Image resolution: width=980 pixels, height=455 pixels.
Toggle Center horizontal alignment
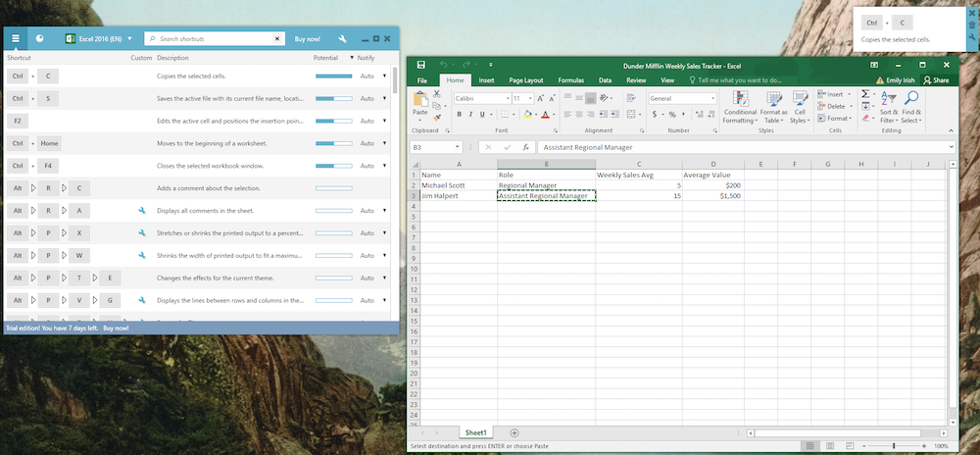579,115
